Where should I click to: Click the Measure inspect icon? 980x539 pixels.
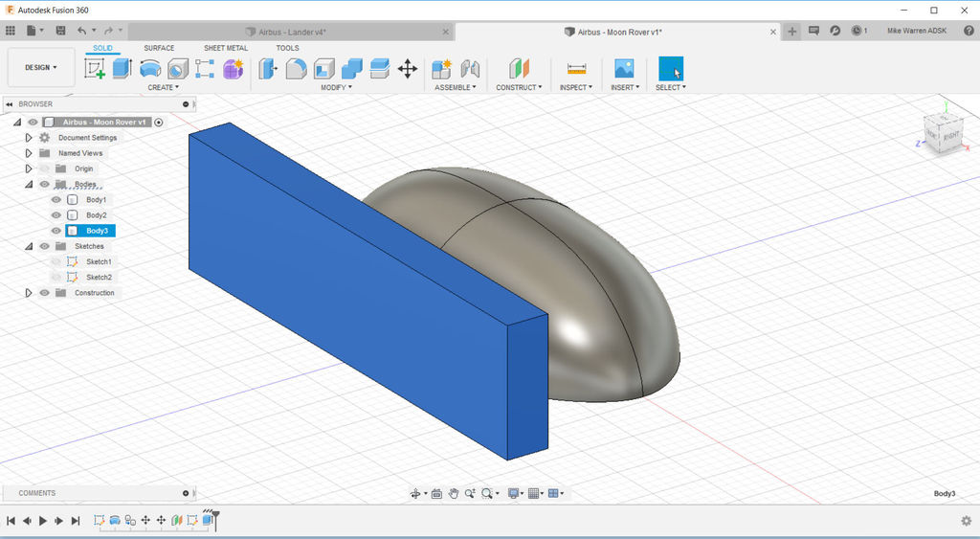[x=576, y=68]
